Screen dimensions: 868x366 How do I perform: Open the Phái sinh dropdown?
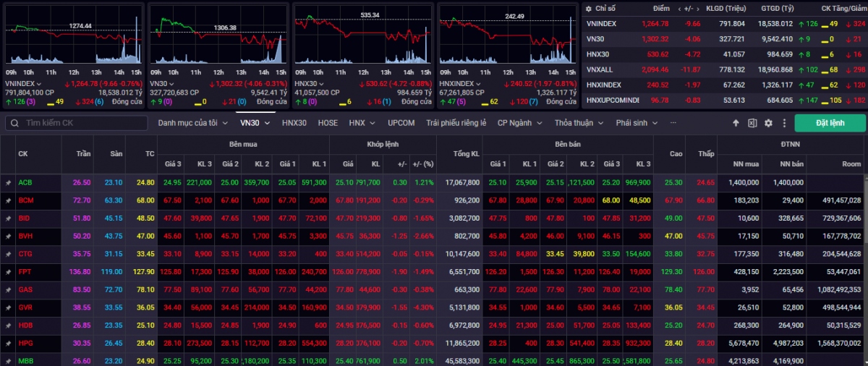pyautogui.click(x=637, y=123)
